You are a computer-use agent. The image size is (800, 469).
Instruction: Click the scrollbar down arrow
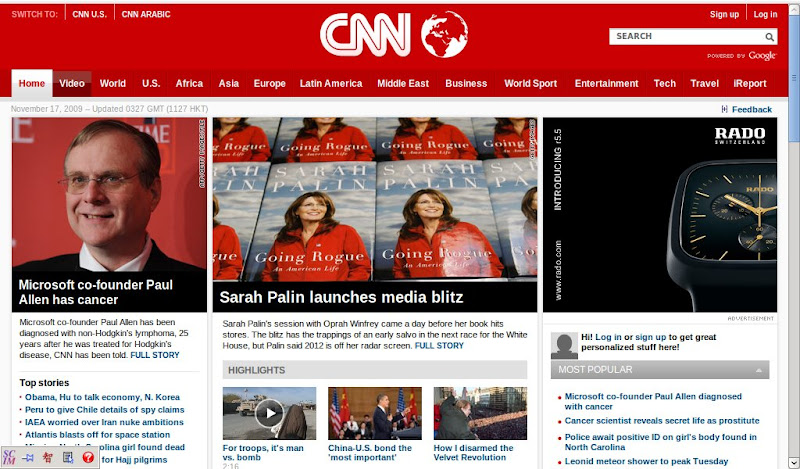794,463
